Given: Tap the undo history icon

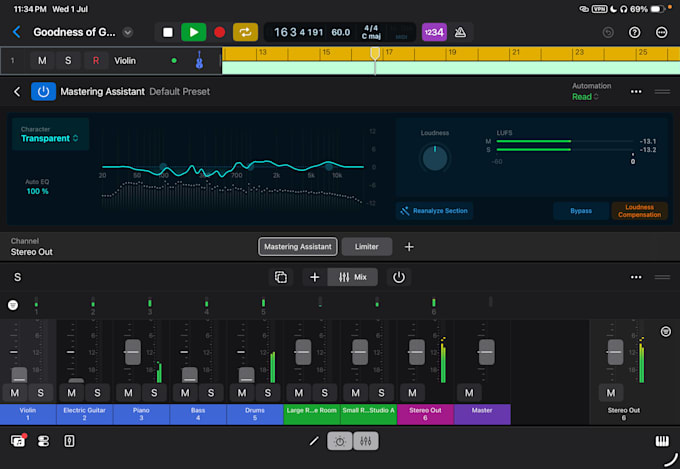Looking at the screenshot, I should [x=608, y=32].
